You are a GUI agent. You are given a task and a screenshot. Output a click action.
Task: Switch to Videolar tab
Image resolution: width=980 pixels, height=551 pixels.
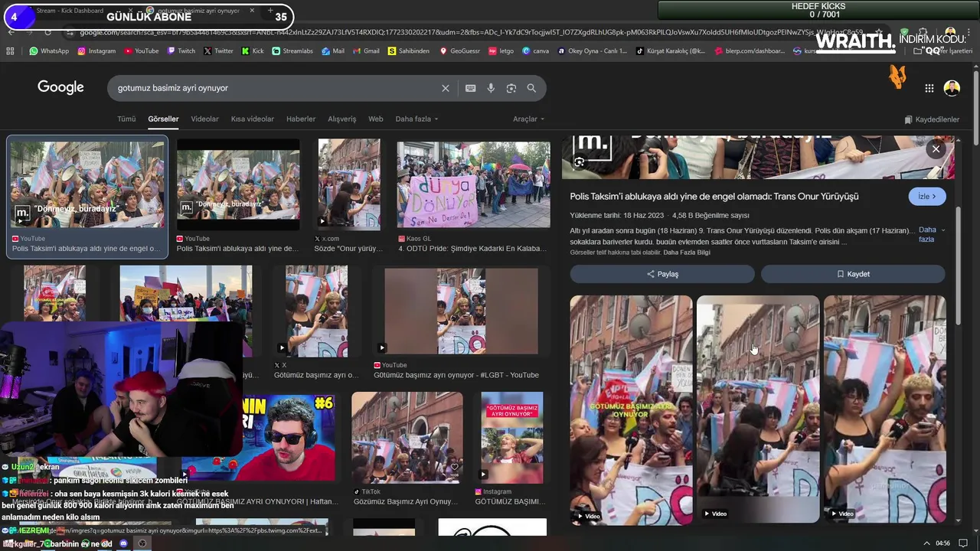204,119
